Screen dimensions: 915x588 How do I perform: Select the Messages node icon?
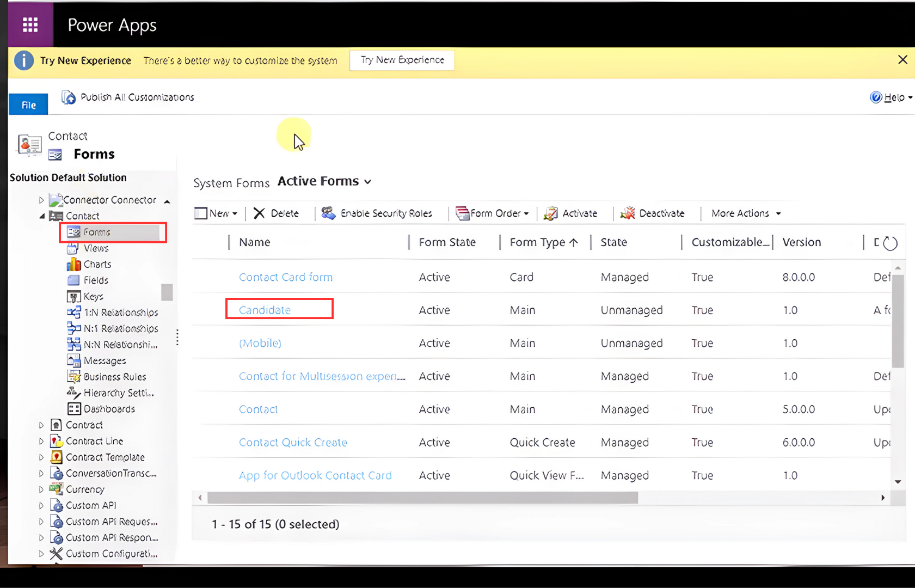click(73, 360)
